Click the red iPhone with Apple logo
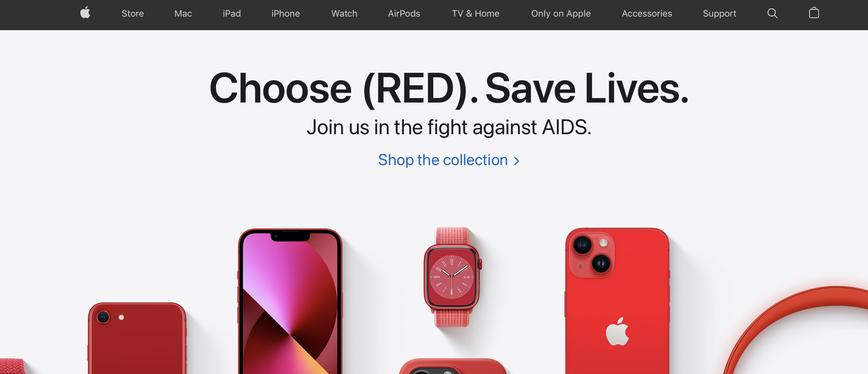 coord(617,301)
